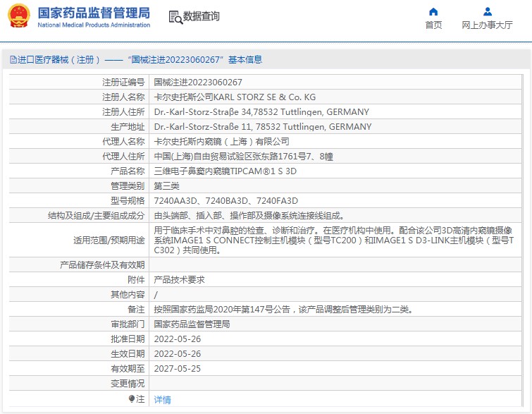This screenshot has height=414, width=532.
Task: Click the page heading 基本信息 title
Action: [x=245, y=60]
